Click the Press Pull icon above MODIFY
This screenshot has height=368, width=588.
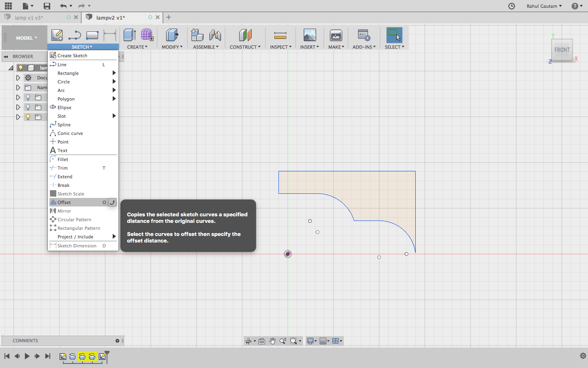pos(172,35)
